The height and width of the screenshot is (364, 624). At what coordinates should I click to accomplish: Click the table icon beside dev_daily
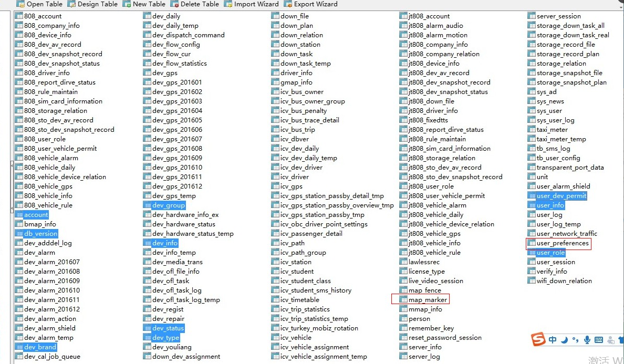(x=147, y=16)
